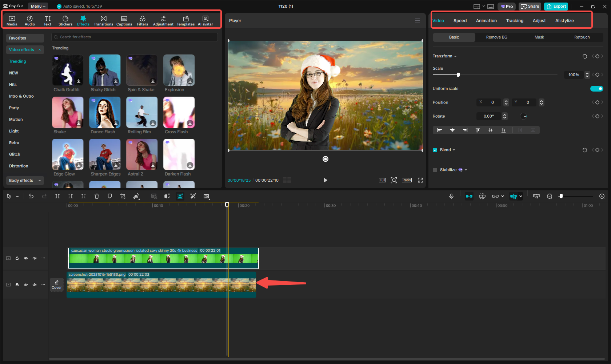Click the zoom-out magnifier above the timeline

[550, 196]
